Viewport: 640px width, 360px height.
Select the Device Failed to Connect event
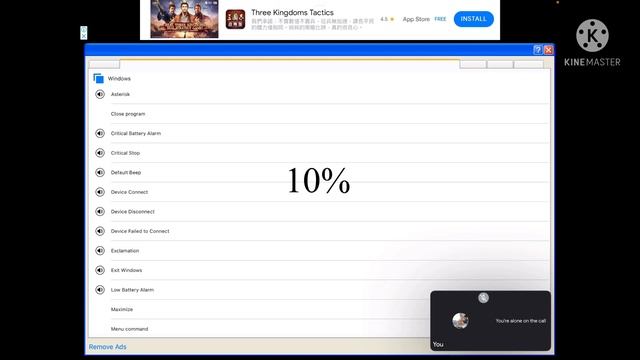[140, 231]
